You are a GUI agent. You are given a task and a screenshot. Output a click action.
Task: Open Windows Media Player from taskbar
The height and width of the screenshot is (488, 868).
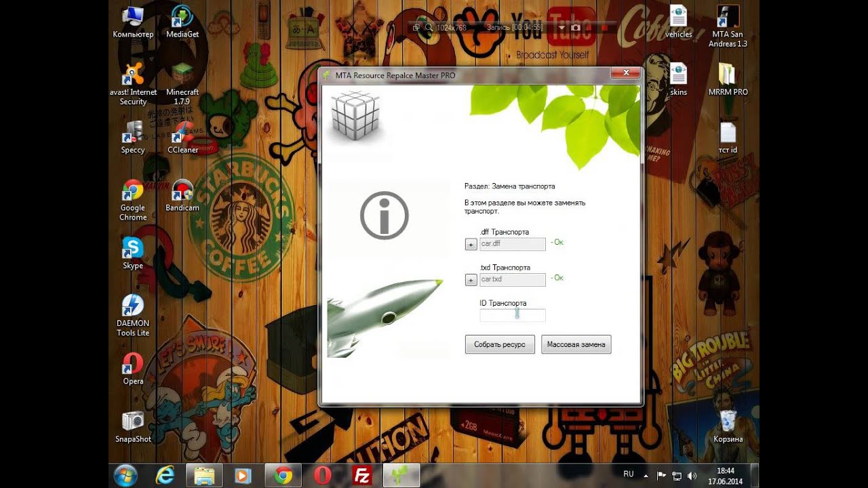point(243,476)
